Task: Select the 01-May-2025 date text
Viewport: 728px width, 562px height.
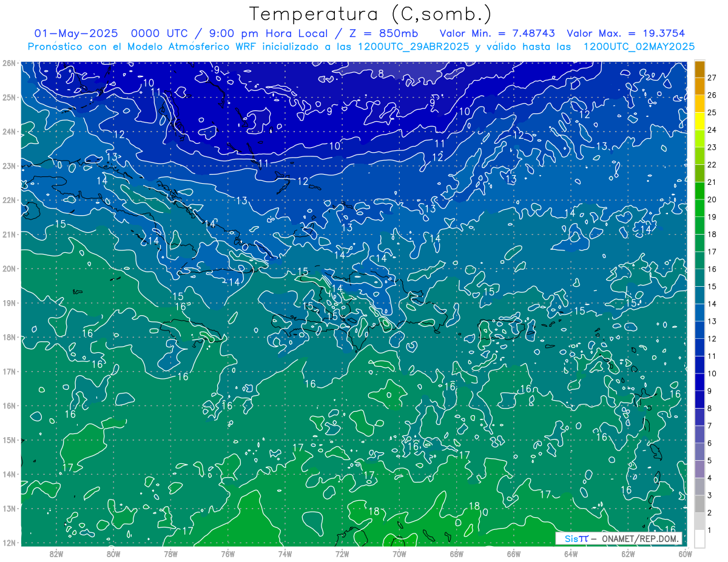Action: (x=76, y=33)
